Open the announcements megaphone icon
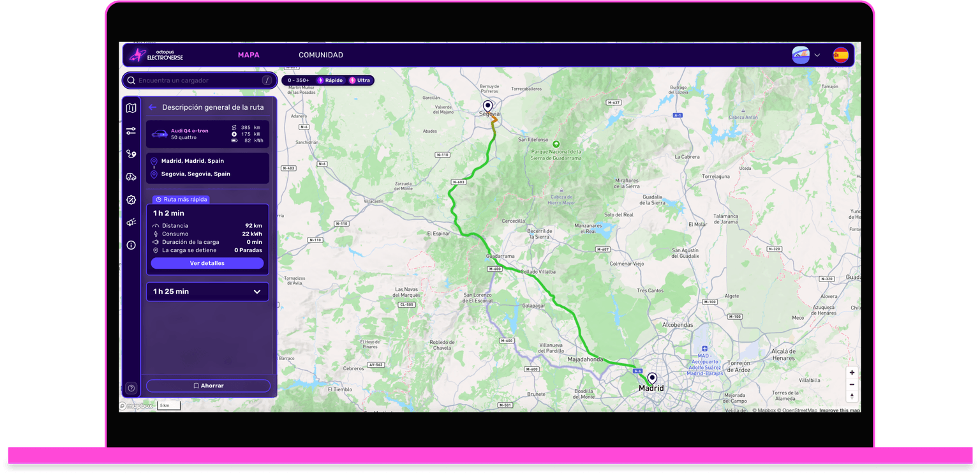980x473 pixels. (131, 221)
